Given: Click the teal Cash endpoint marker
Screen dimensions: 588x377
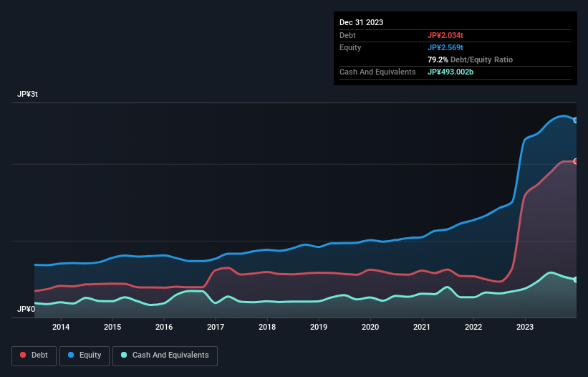Looking at the screenshot, I should [576, 280].
